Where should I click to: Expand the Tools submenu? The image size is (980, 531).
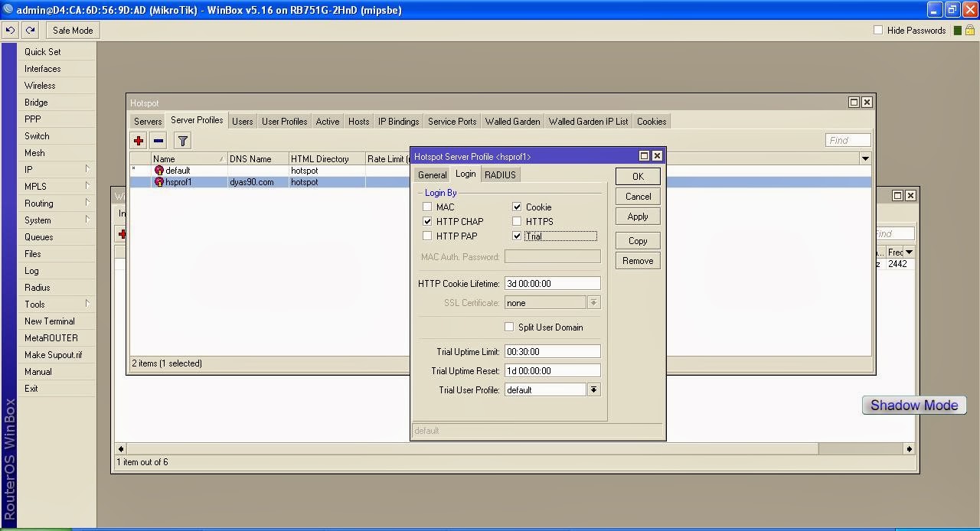pos(57,305)
